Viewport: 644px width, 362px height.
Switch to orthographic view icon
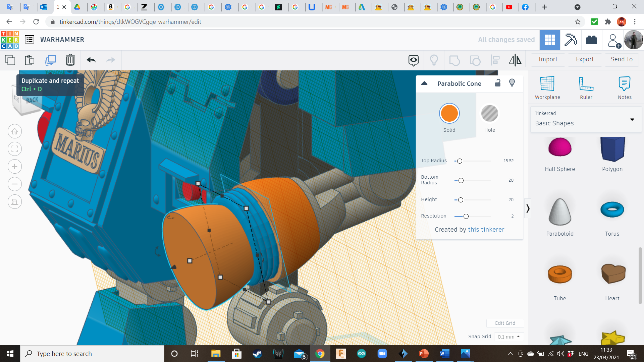coord(15,202)
